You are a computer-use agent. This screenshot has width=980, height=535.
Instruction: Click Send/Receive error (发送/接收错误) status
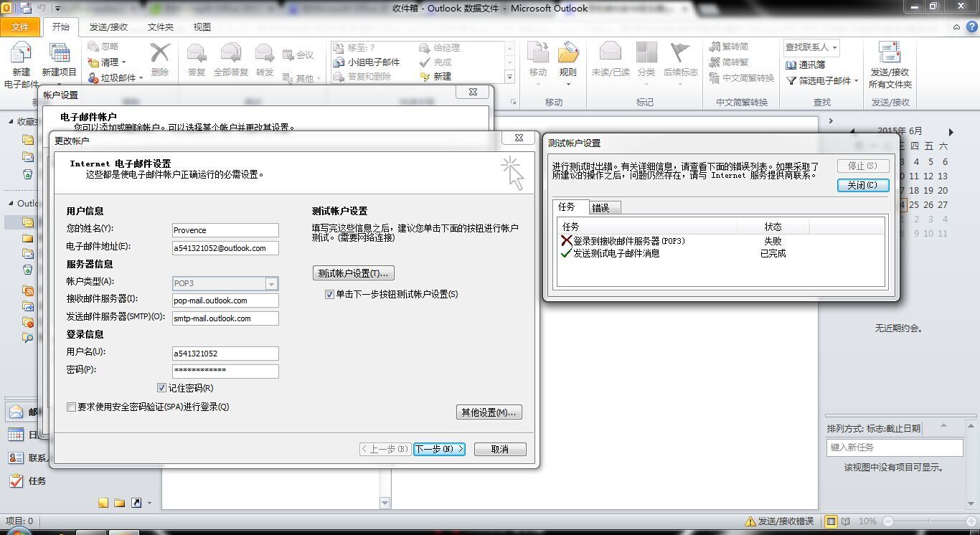(779, 521)
